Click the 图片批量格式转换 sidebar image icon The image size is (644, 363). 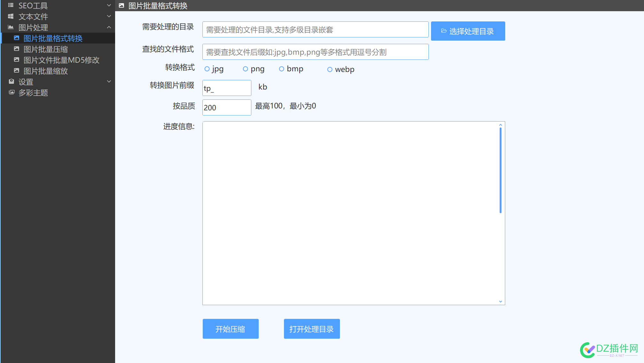[16, 38]
